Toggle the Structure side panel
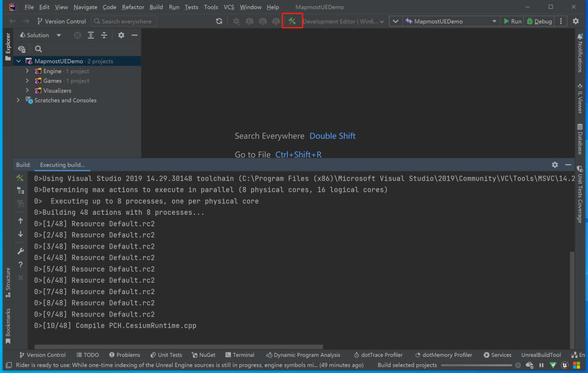 pyautogui.click(x=8, y=283)
